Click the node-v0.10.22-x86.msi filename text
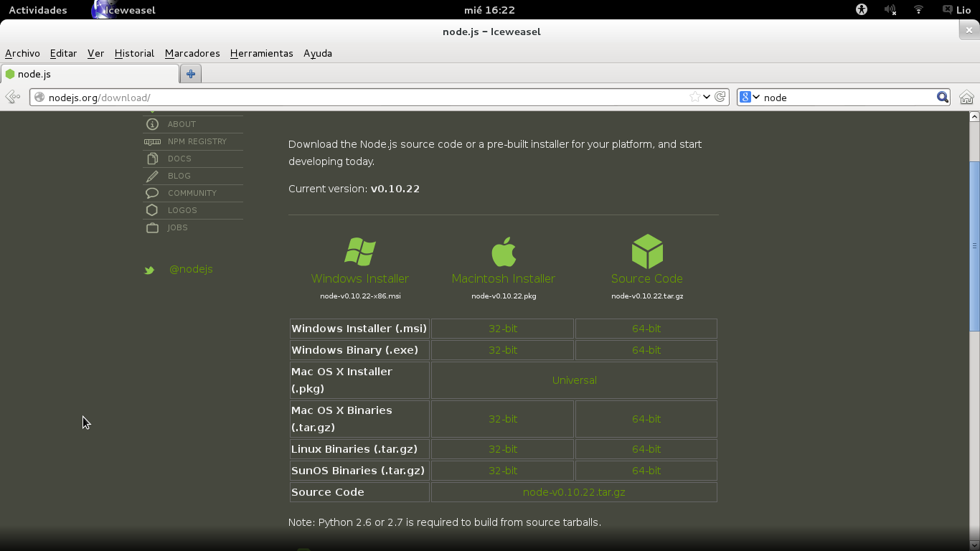980x551 pixels. pos(360,296)
